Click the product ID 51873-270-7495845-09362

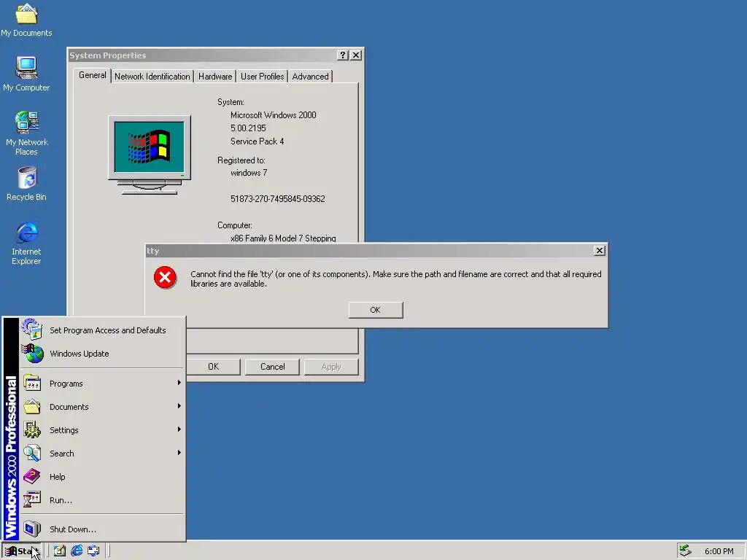click(278, 199)
